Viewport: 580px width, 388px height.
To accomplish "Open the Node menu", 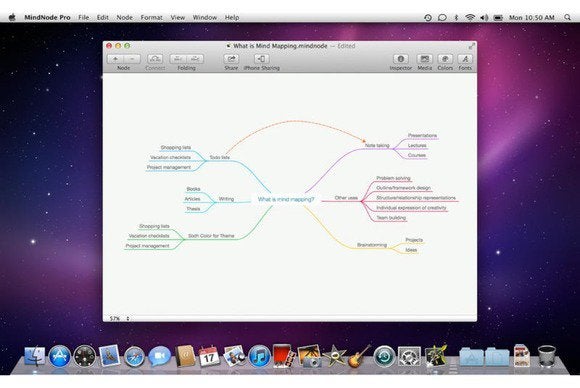I will [x=124, y=17].
